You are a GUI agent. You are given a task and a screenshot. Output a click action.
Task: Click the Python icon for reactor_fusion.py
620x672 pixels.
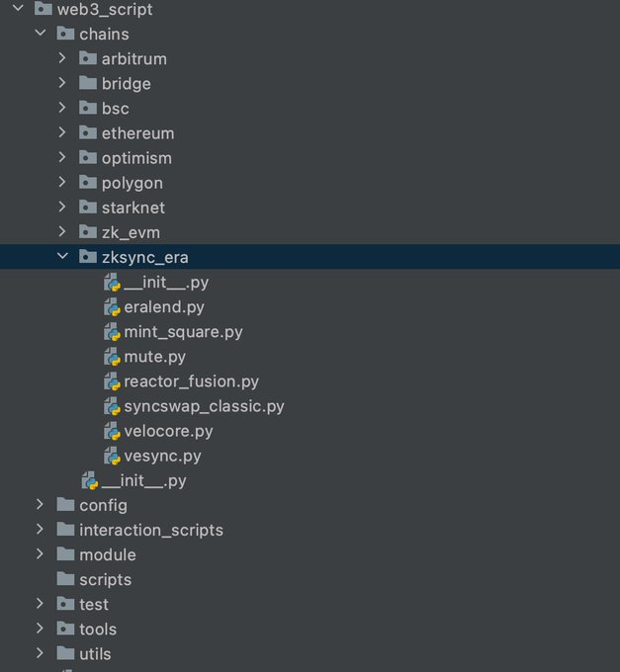(x=112, y=382)
